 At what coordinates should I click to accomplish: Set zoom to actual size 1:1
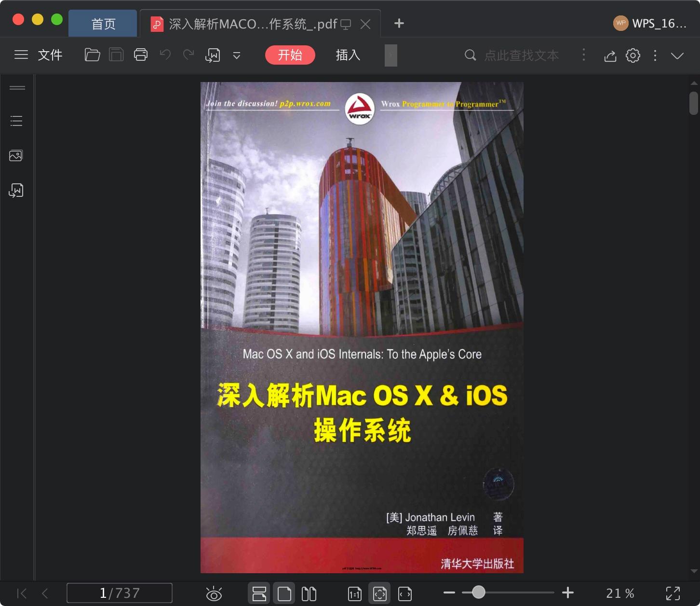pos(355,594)
